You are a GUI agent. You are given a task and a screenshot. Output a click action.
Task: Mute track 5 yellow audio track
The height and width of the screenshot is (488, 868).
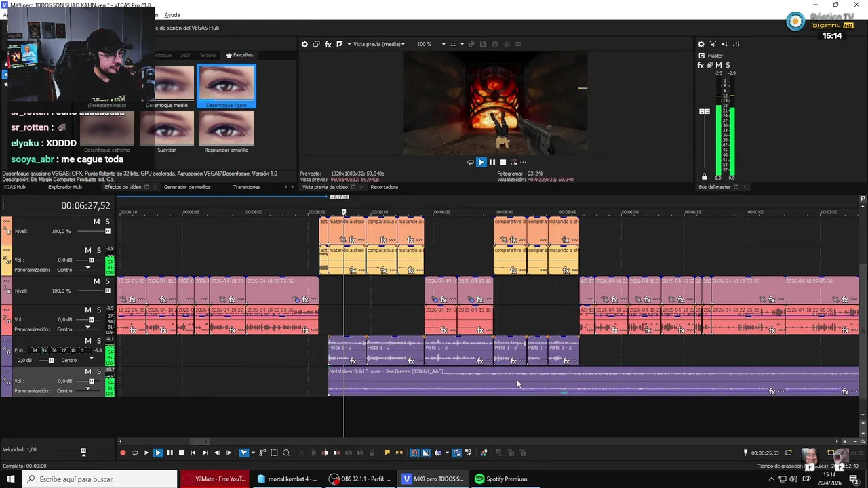(88, 251)
